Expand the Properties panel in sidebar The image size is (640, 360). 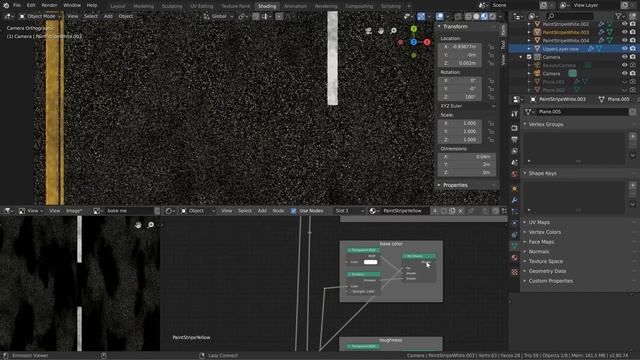coord(439,185)
